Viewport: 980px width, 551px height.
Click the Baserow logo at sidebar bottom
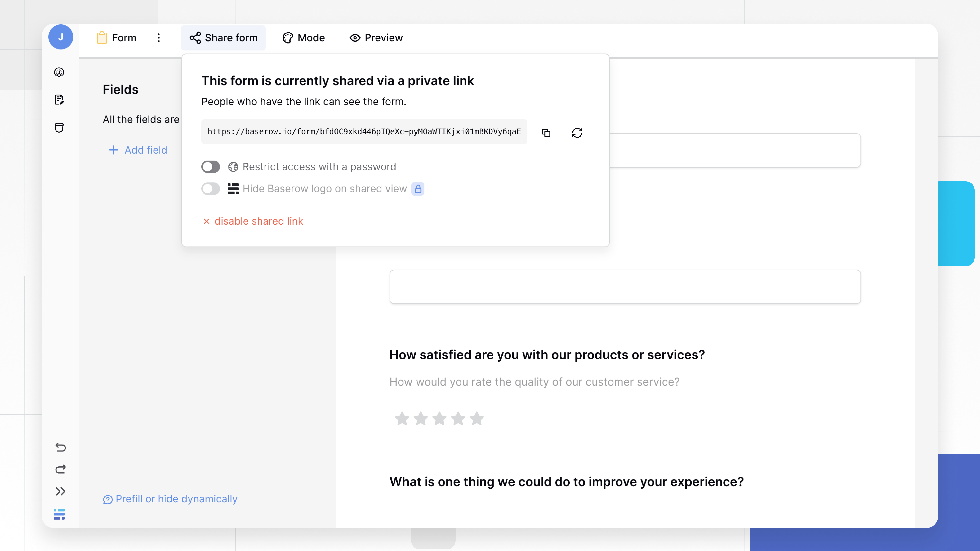[x=59, y=514]
